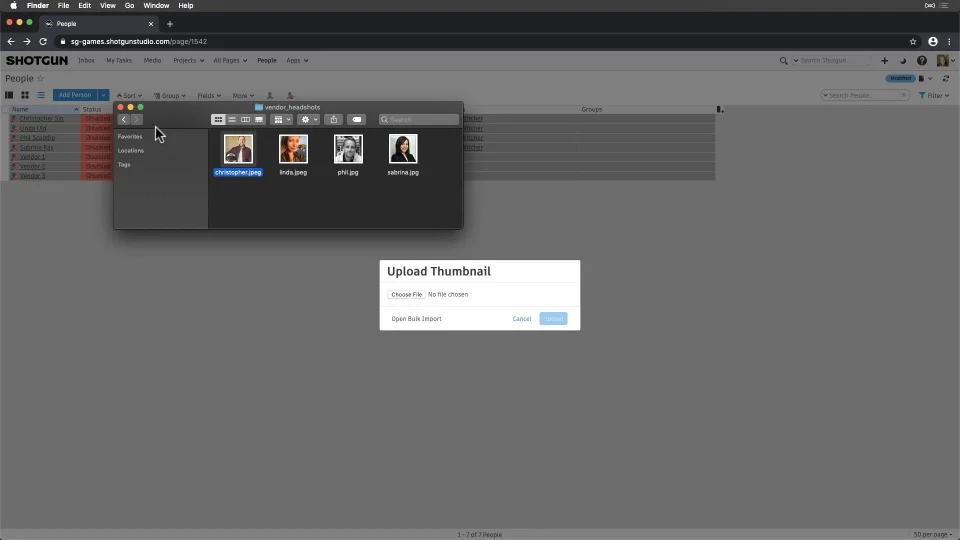Click the Choose File button
This screenshot has height=540, width=960.
[407, 294]
